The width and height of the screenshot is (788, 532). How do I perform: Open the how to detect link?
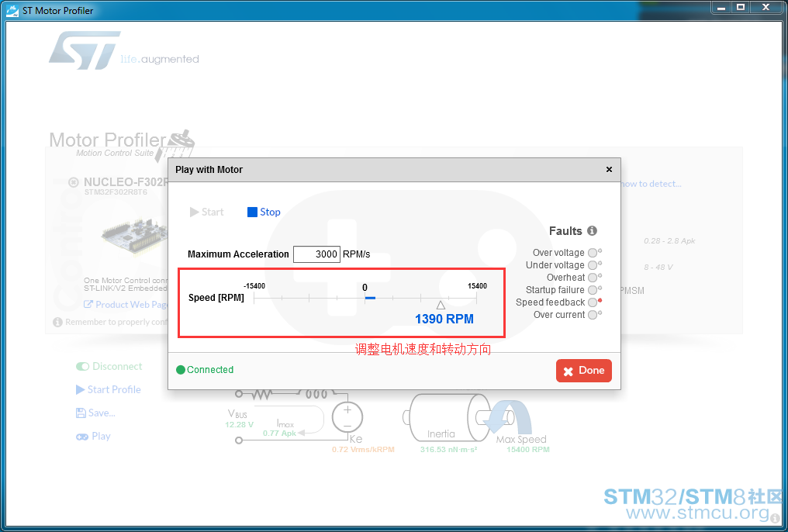pos(651,184)
